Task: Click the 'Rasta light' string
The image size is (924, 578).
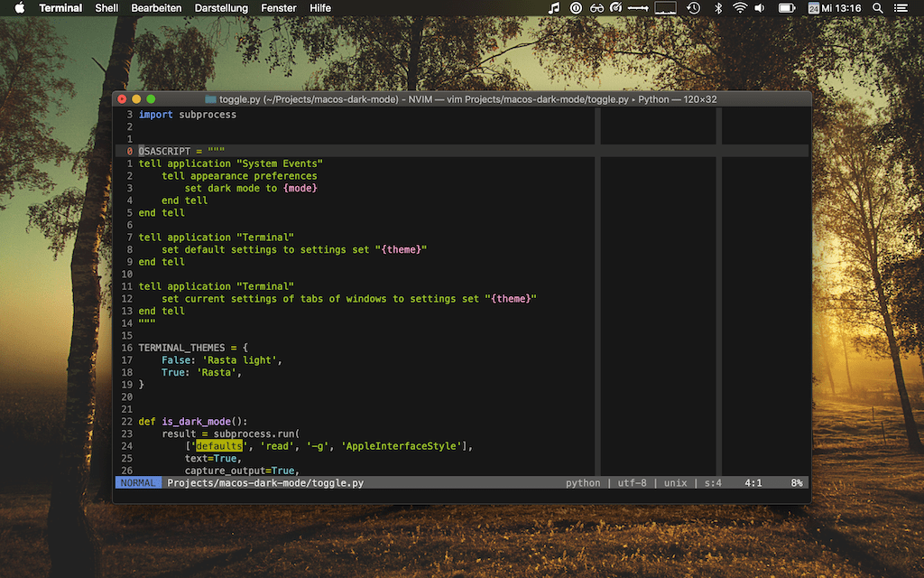Action: tap(239, 359)
